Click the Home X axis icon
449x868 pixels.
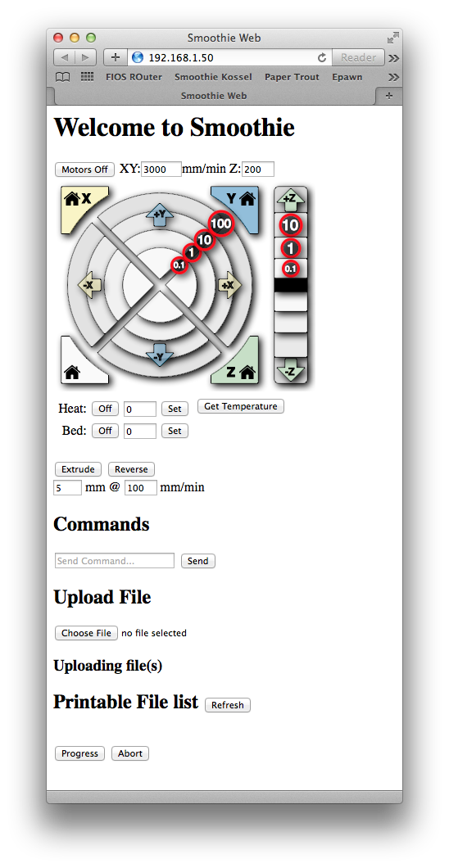78,199
